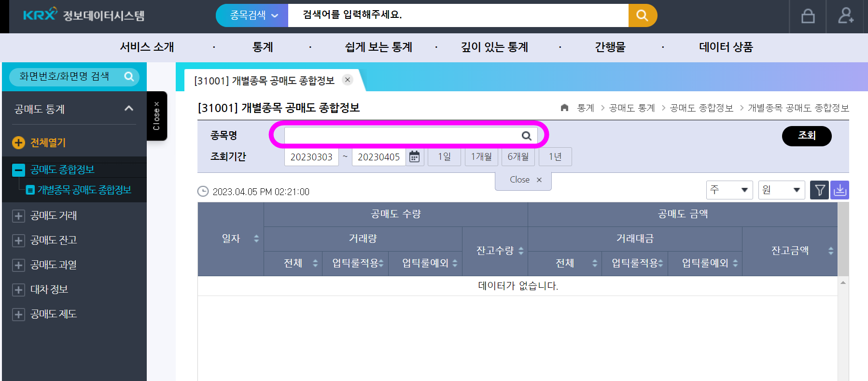Click the clock icon beside timestamp
The height and width of the screenshot is (381, 868).
[203, 192]
